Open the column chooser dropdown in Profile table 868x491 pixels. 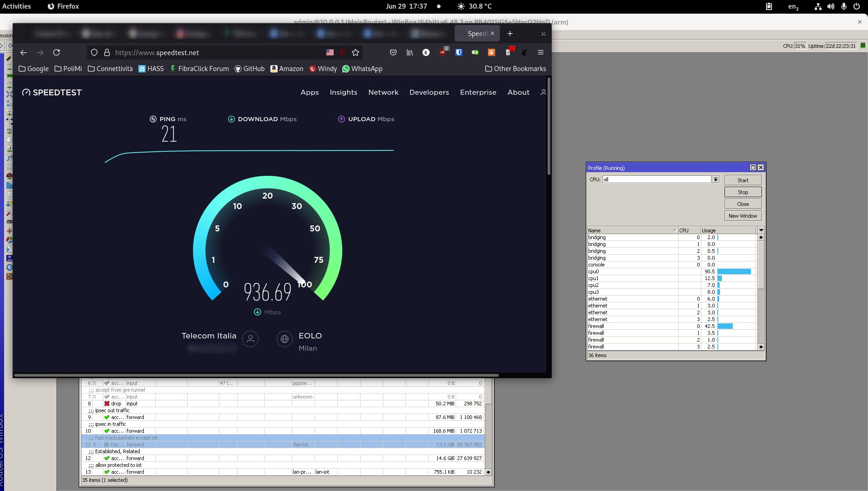(x=761, y=230)
